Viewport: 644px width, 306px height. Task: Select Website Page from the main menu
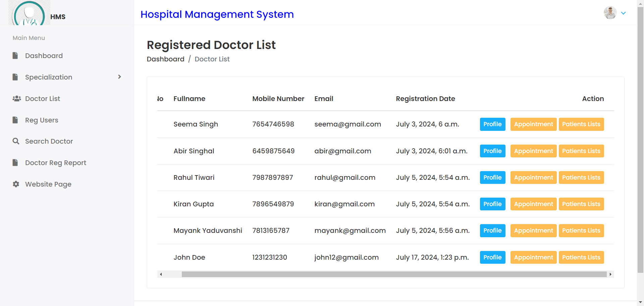48,184
